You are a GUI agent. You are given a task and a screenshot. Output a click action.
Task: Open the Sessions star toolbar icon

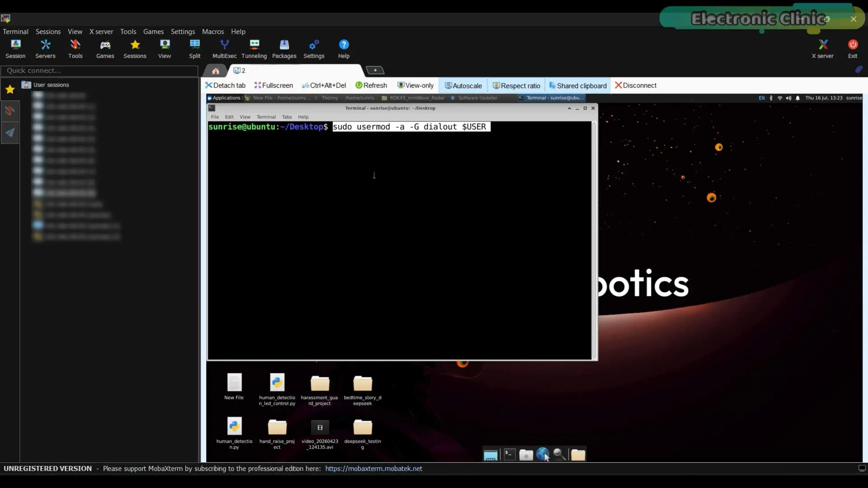coord(135,49)
